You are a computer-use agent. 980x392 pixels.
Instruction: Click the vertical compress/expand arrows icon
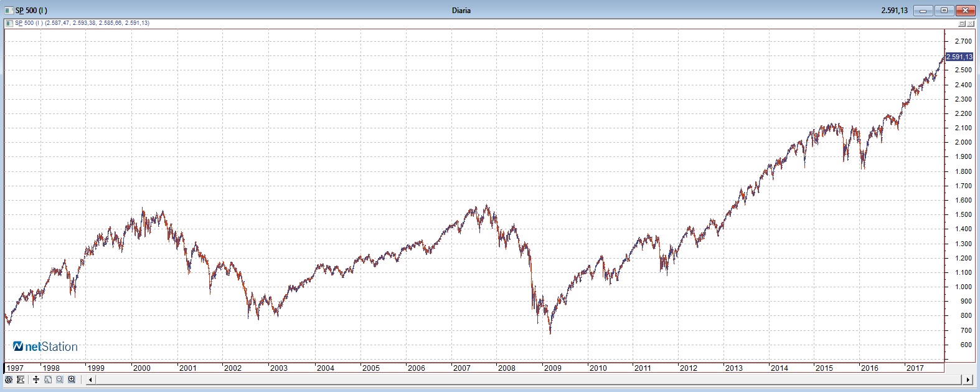(x=36, y=380)
